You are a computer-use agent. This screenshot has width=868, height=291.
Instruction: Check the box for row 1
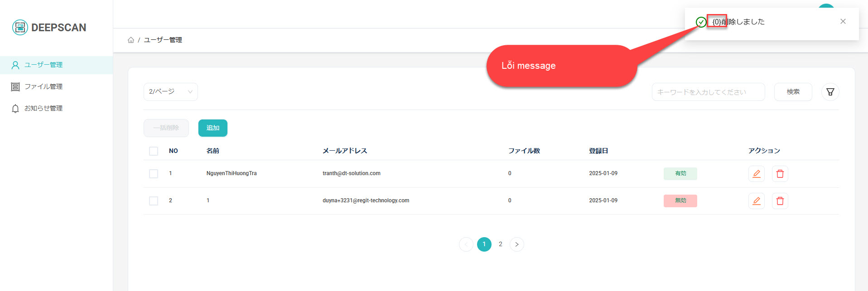tap(154, 174)
